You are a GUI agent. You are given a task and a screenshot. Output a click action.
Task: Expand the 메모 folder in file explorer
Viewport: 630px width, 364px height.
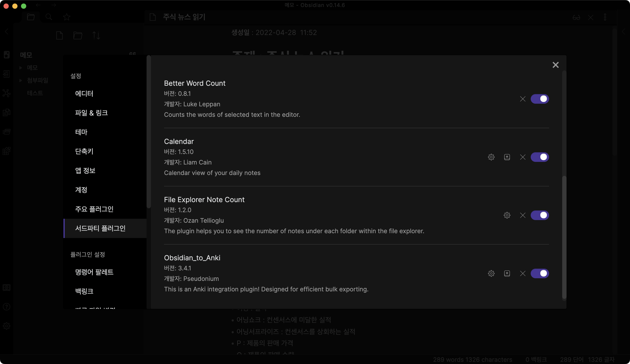pyautogui.click(x=21, y=68)
